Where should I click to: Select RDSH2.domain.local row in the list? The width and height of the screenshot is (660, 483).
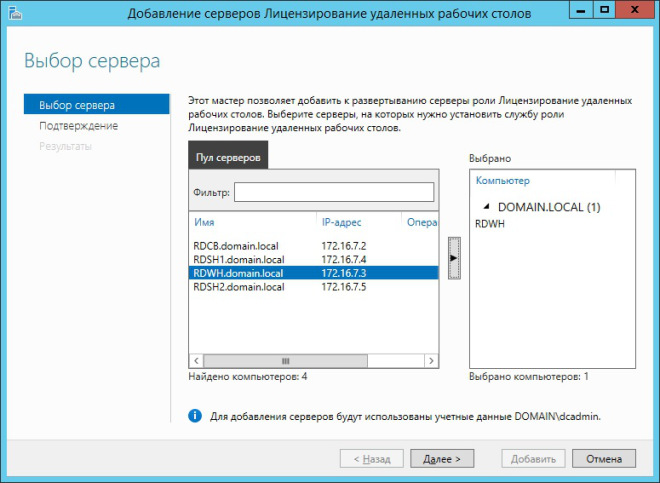point(238,287)
